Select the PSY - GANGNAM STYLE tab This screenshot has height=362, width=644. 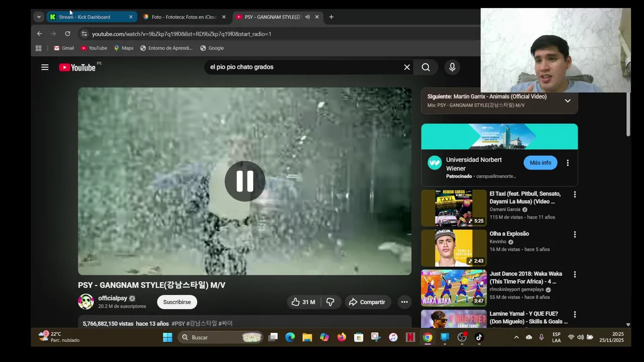(x=272, y=17)
